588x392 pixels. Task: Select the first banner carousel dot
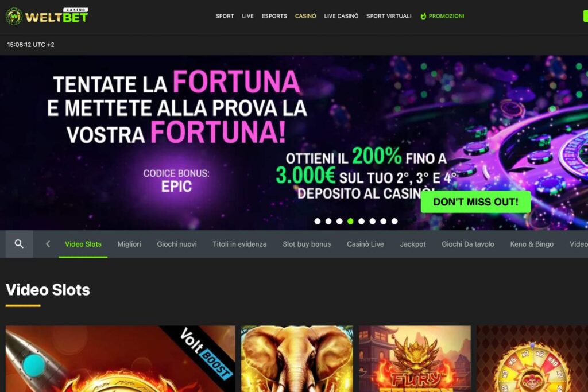[x=317, y=221]
